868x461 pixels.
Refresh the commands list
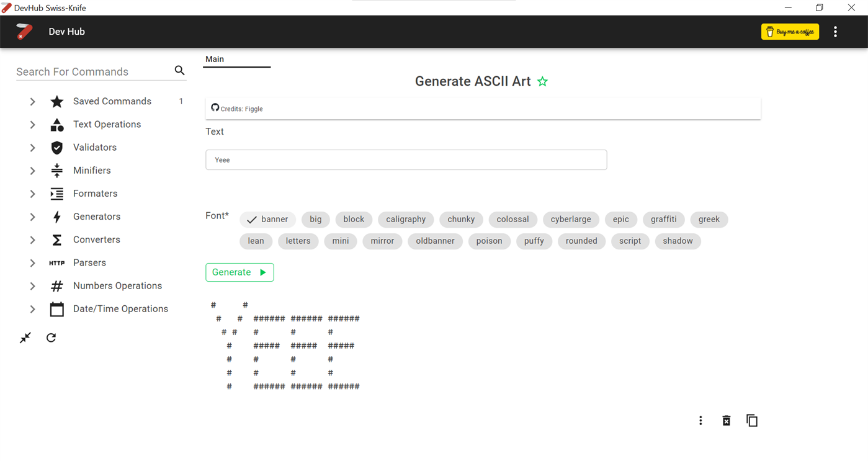[x=51, y=338]
